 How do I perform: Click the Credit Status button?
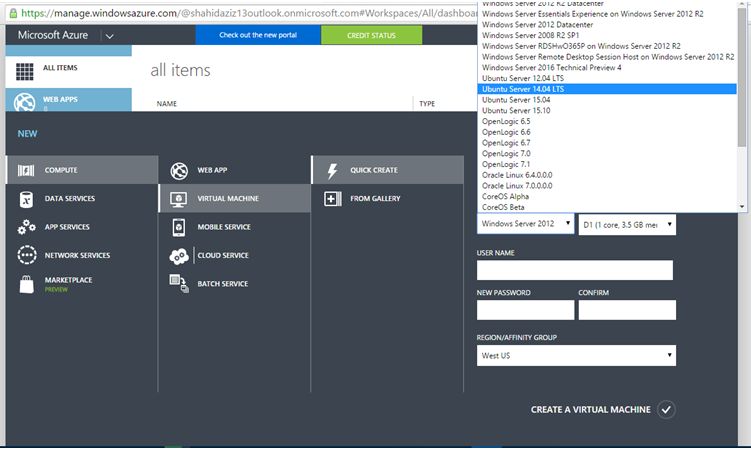(x=372, y=35)
